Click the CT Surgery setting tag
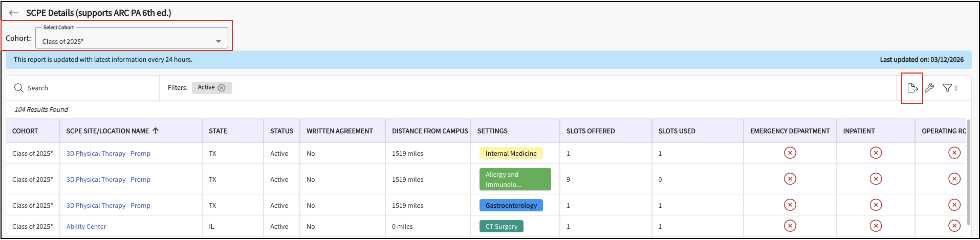Viewport: 980px width, 240px height. coord(501,226)
